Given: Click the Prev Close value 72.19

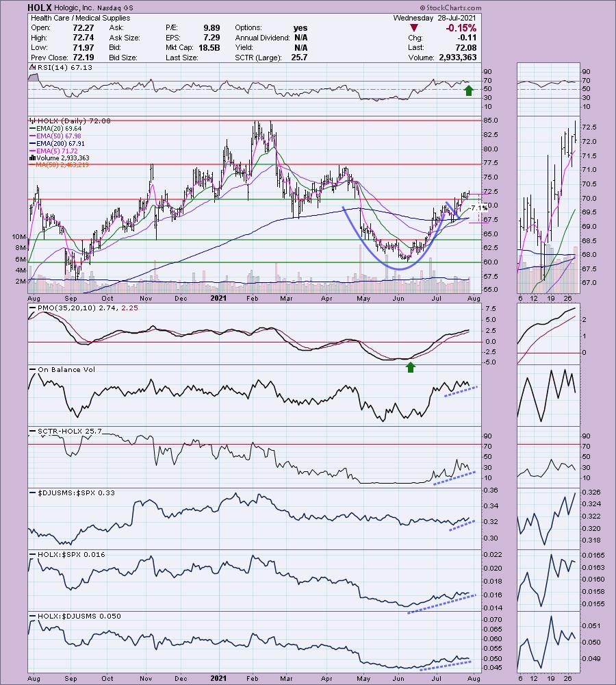Looking at the screenshot, I should tap(83, 58).
